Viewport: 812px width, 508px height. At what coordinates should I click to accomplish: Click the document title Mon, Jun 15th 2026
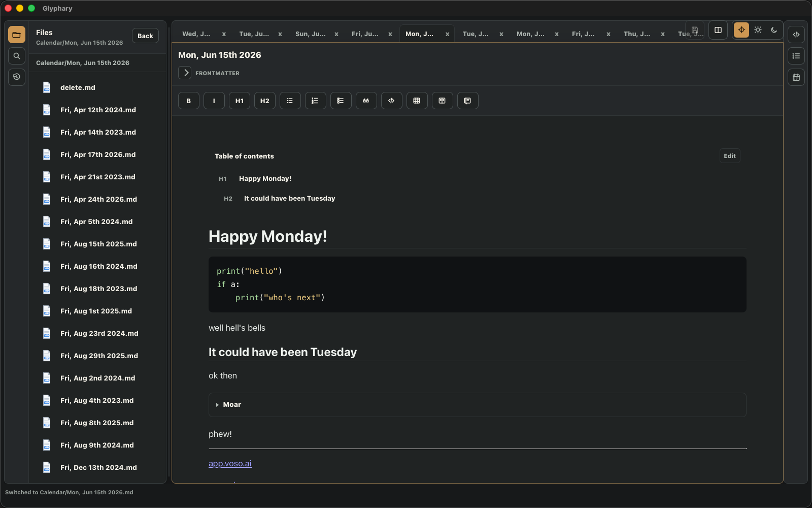point(220,55)
